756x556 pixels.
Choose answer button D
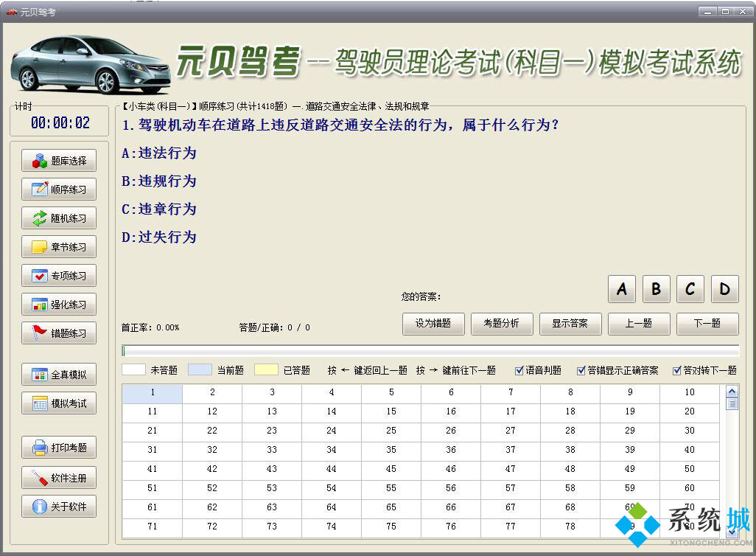click(x=724, y=289)
